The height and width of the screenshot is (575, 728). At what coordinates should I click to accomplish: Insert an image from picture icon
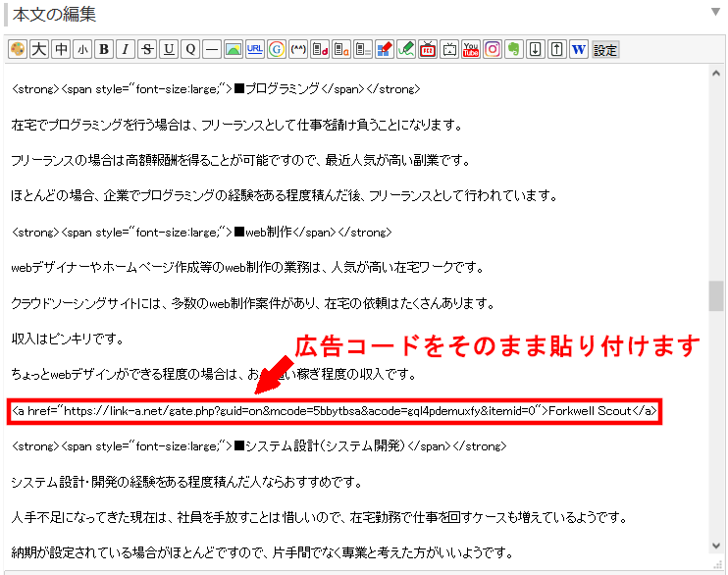[234, 49]
